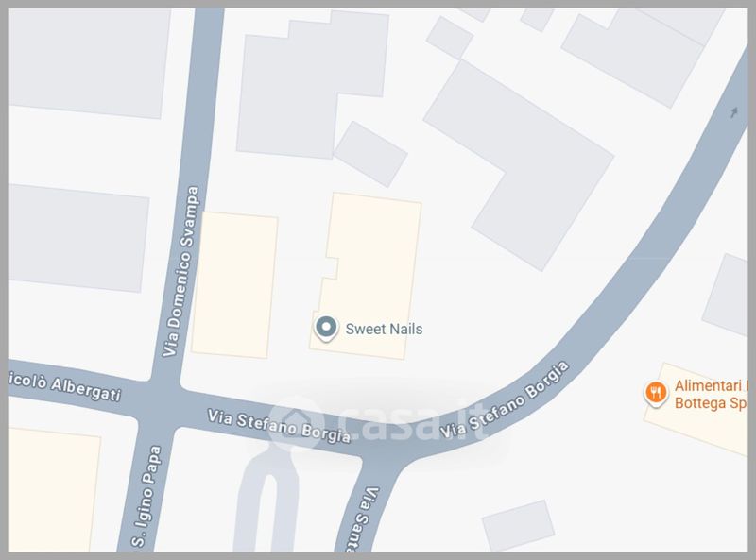Click the casa.it house logo watermark
756x560 pixels.
(x=295, y=424)
